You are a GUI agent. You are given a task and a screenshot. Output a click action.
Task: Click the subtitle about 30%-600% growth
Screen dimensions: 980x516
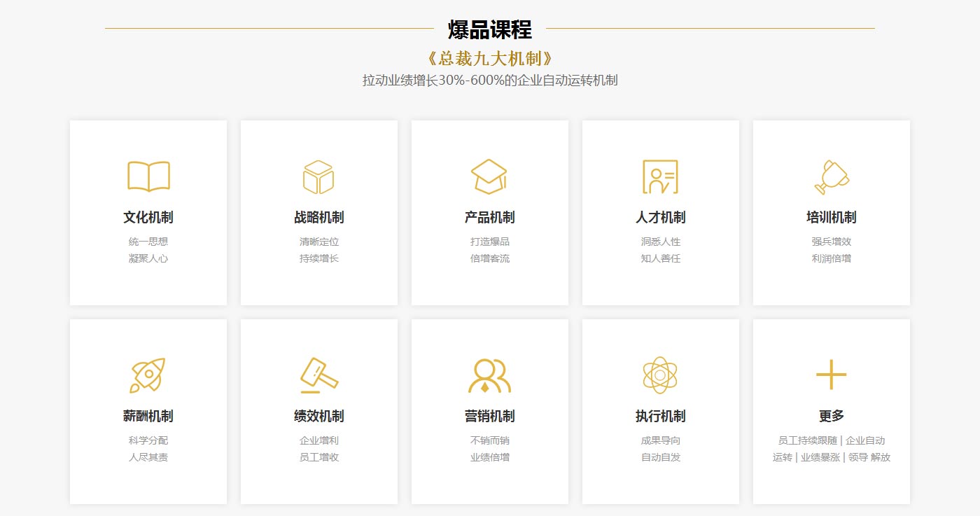pos(489,80)
